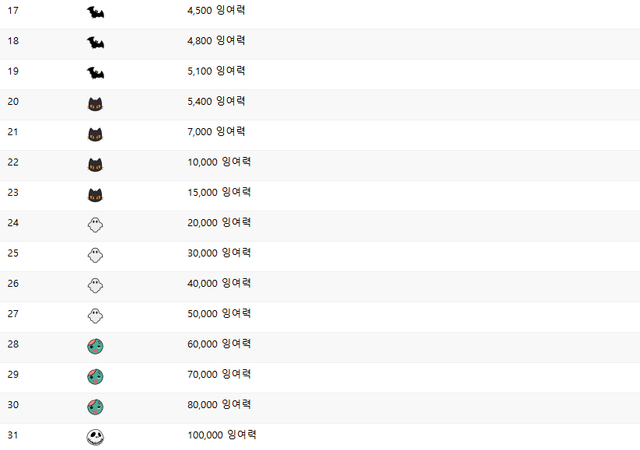Select the text '15,000 잉여력'
Image resolution: width=640 pixels, height=450 pixels.
(219, 192)
